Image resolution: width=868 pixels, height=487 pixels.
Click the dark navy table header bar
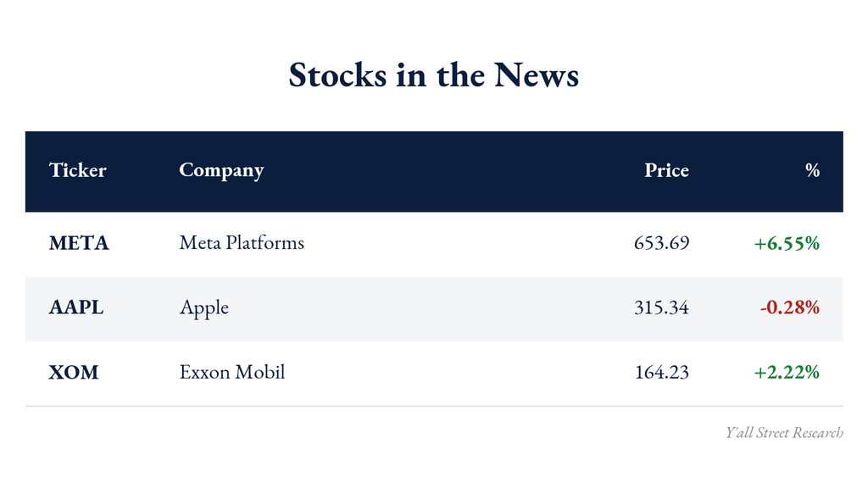pyautogui.click(x=434, y=172)
